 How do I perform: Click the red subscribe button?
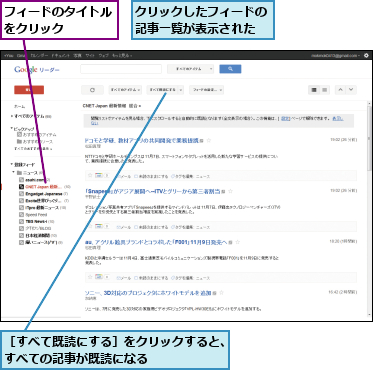(29, 90)
